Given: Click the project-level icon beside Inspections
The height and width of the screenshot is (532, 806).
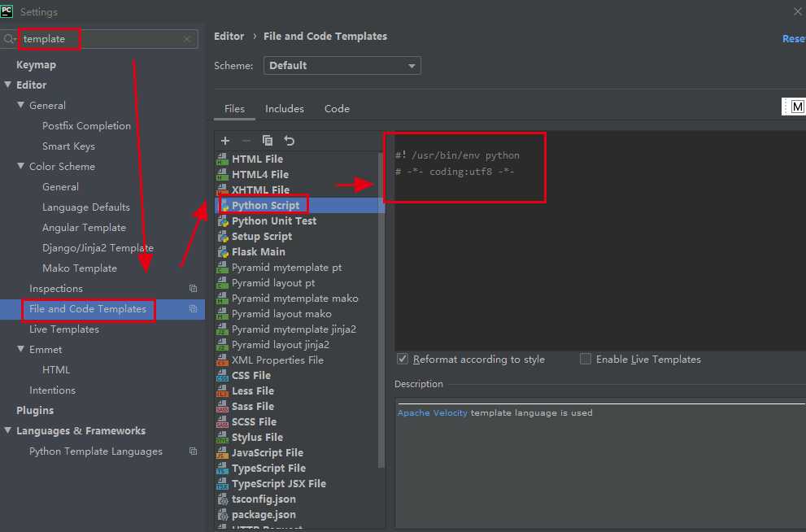Looking at the screenshot, I should (193, 289).
